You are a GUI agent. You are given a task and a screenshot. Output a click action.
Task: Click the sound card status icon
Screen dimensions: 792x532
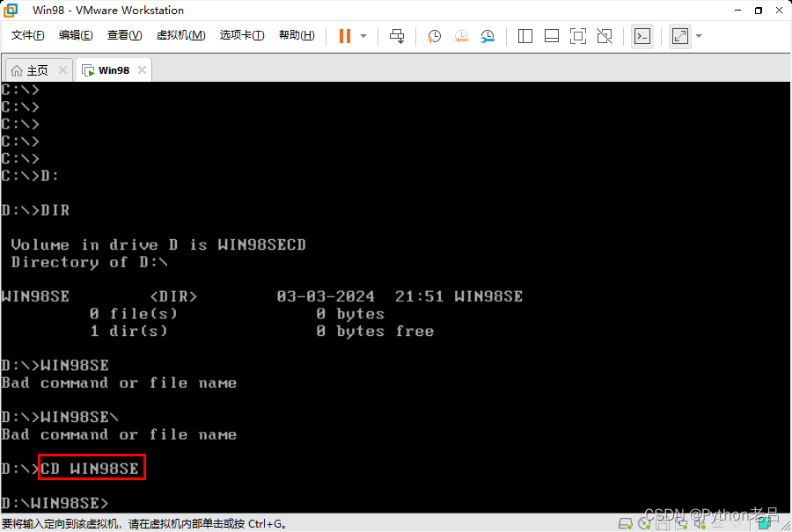pyautogui.click(x=700, y=523)
